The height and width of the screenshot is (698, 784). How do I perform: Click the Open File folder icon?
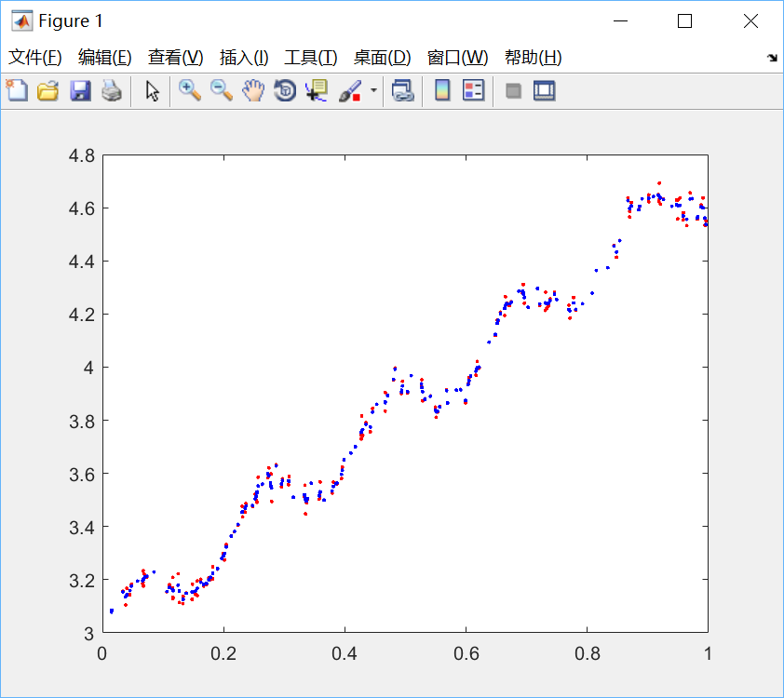click(x=48, y=91)
